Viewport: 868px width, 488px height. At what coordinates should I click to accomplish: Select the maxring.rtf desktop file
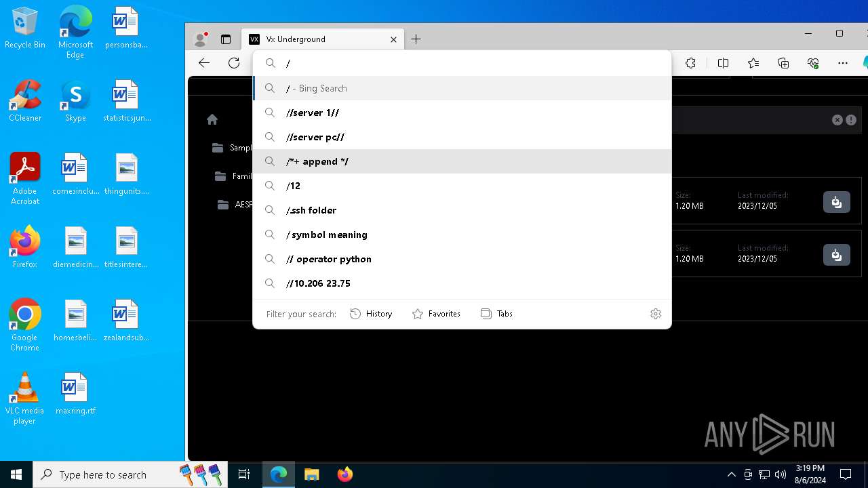[x=75, y=394]
